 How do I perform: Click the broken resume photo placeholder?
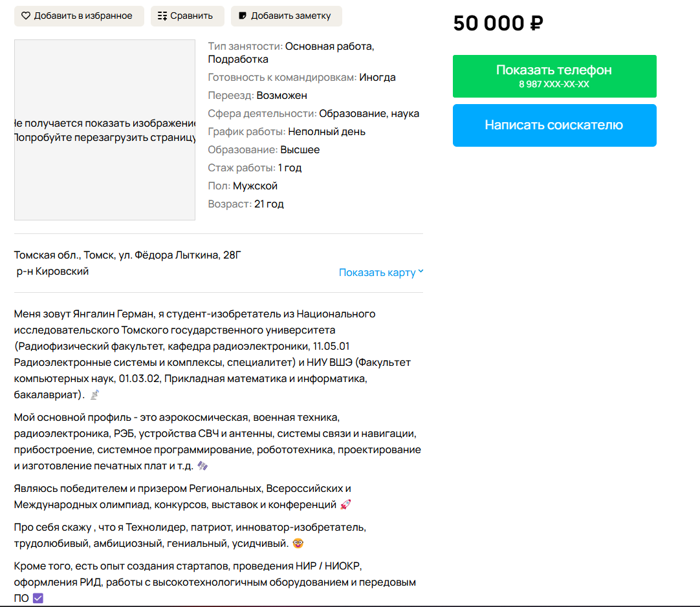[105, 130]
